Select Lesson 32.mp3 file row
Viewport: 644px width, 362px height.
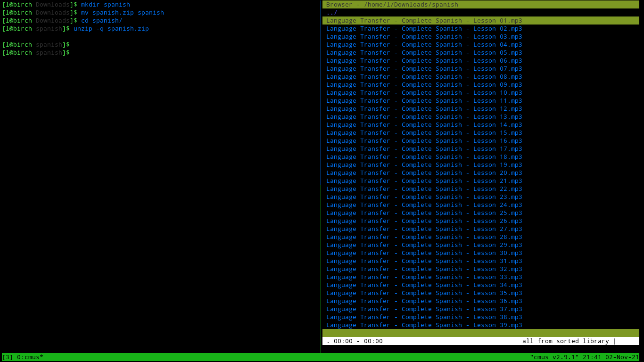tap(481, 269)
